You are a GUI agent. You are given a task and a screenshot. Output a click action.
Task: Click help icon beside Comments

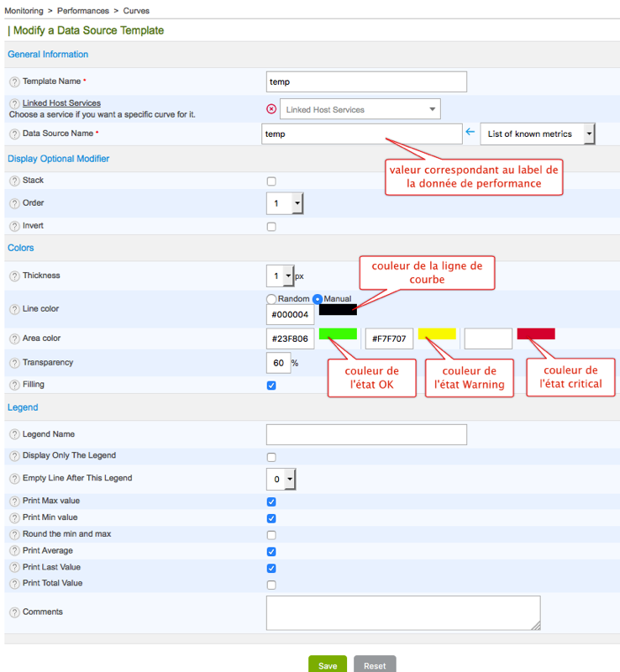[x=14, y=612]
